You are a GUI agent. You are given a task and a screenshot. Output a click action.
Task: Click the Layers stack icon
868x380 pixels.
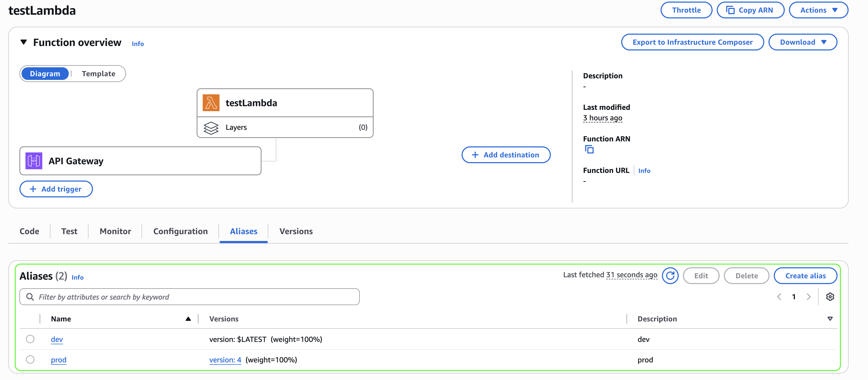[x=211, y=128]
